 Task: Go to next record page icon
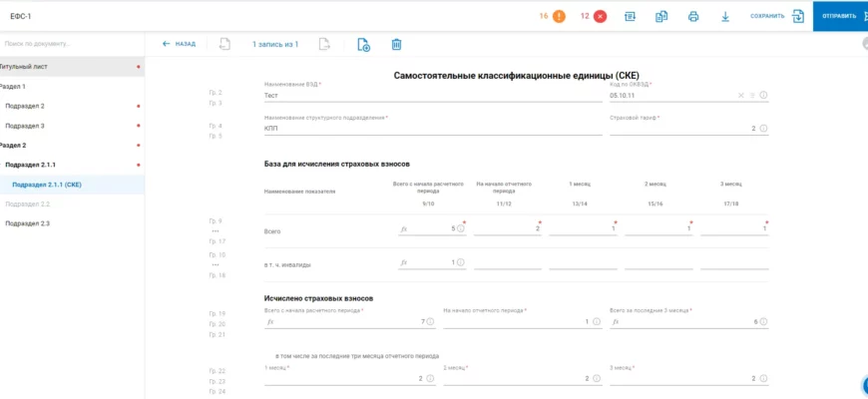point(324,44)
